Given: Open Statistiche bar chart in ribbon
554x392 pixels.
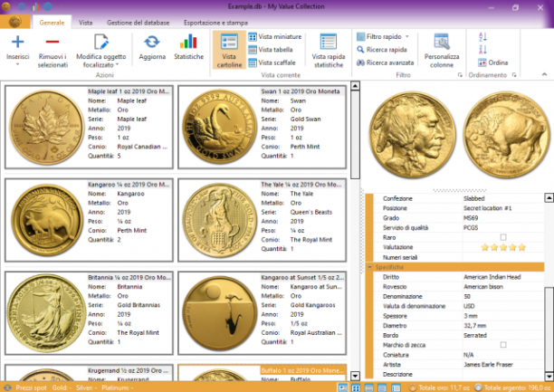Looking at the screenshot, I should click(188, 42).
